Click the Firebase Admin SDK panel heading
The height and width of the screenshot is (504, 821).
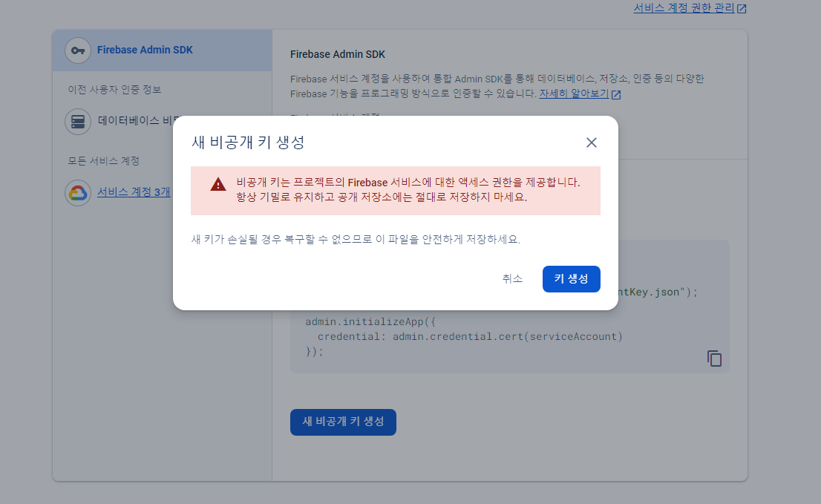coord(338,54)
